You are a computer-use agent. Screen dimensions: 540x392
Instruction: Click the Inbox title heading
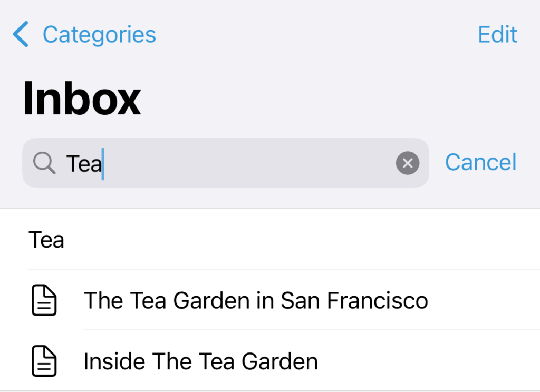click(x=82, y=99)
